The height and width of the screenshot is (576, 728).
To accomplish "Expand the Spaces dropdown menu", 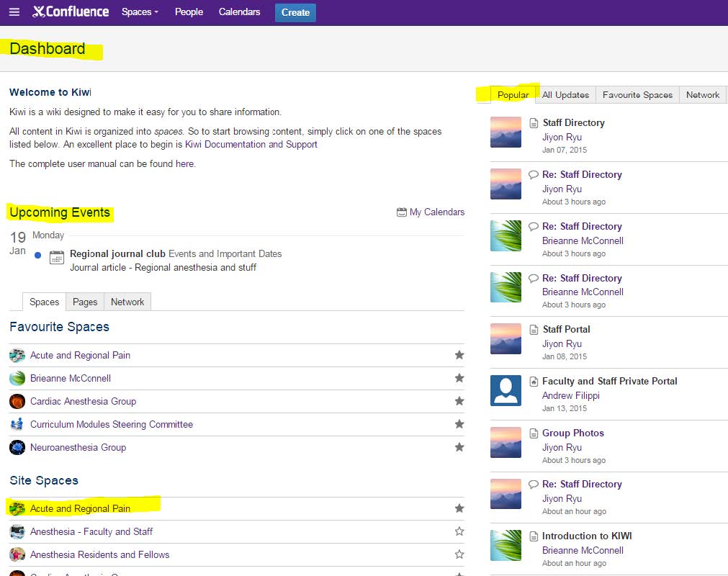I will pos(140,12).
